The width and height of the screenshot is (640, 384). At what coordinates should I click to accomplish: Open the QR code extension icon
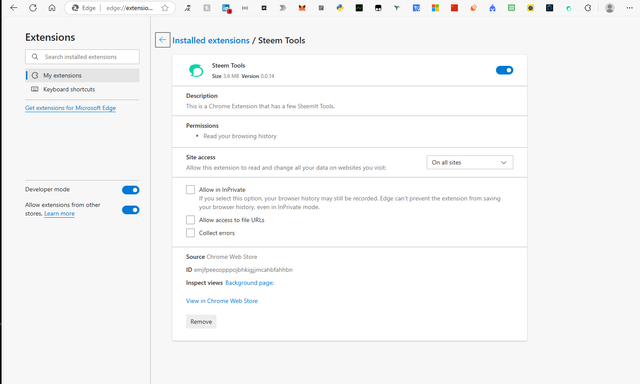pos(321,8)
